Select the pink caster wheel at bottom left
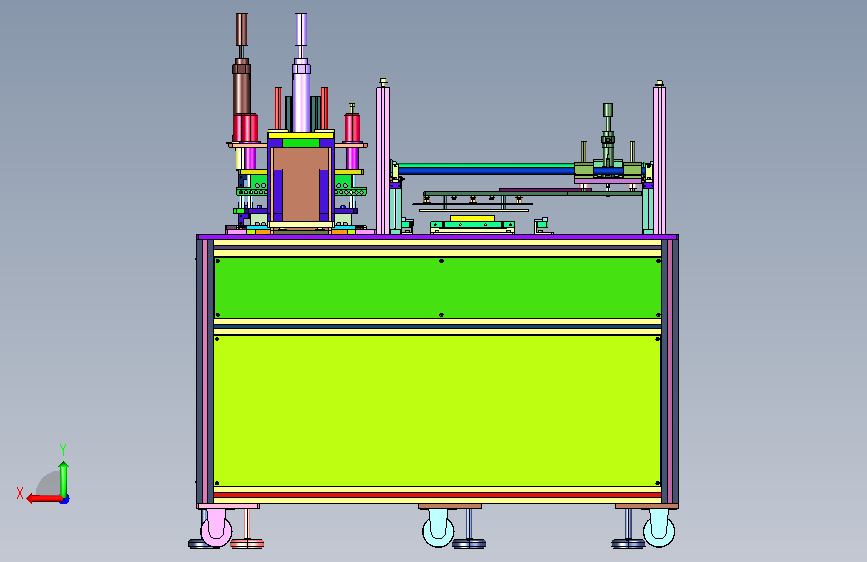This screenshot has height=562, width=867. coord(216,528)
